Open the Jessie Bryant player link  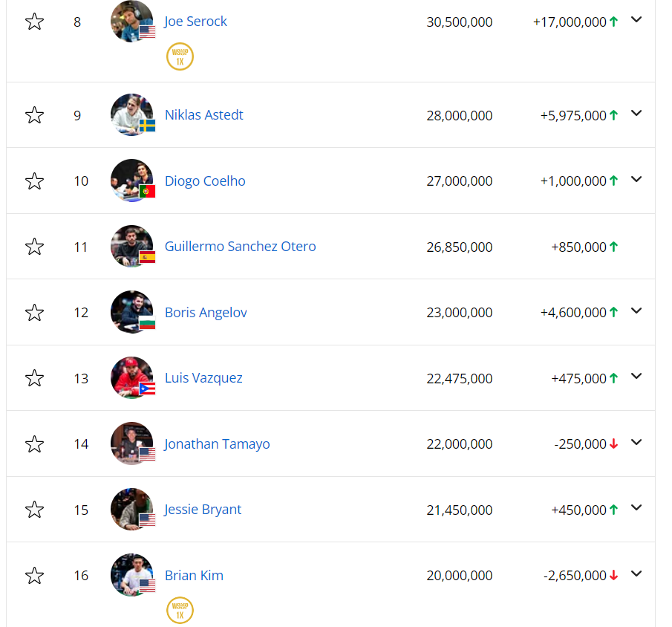coord(203,510)
